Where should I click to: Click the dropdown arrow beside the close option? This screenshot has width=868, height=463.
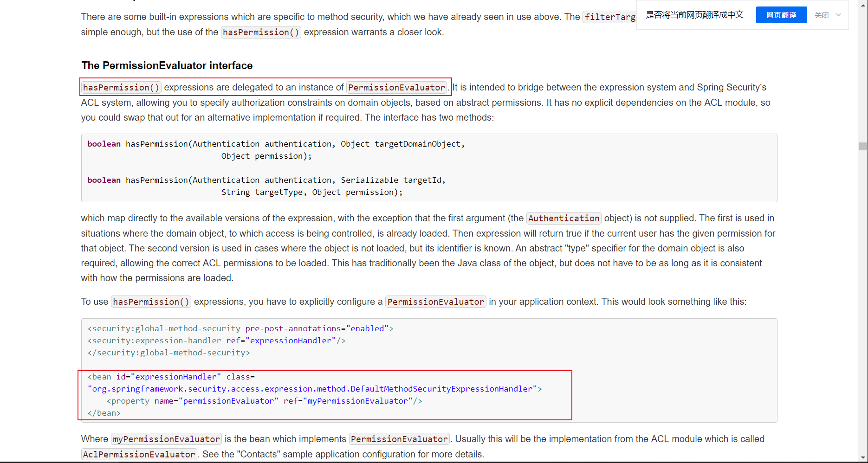click(838, 15)
